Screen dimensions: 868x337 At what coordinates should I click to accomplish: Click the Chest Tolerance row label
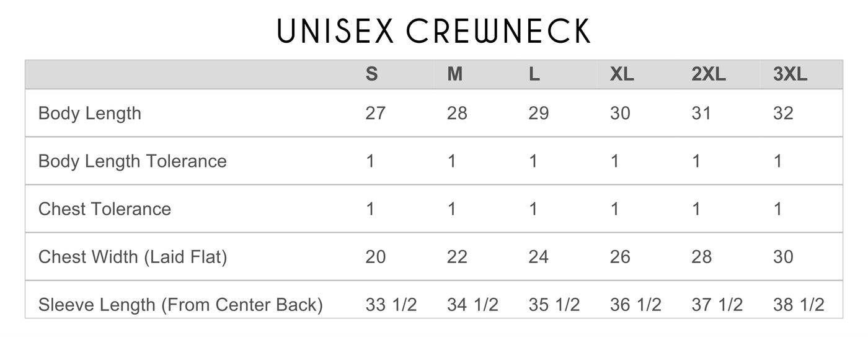pos(105,209)
